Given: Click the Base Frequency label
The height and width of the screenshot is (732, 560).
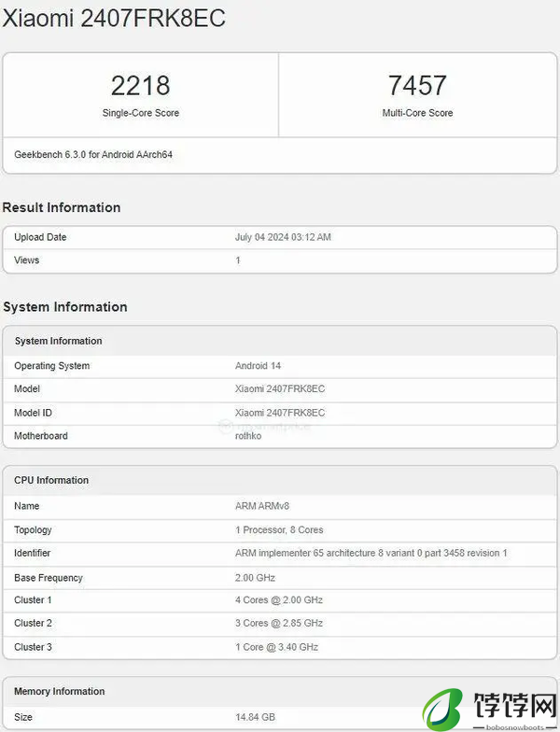Looking at the screenshot, I should point(49,578).
